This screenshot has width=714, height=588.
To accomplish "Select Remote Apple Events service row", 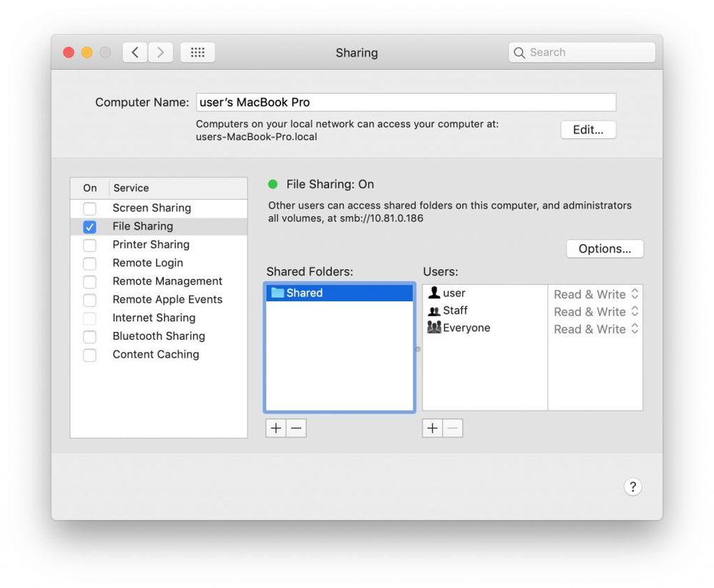I will pyautogui.click(x=159, y=299).
